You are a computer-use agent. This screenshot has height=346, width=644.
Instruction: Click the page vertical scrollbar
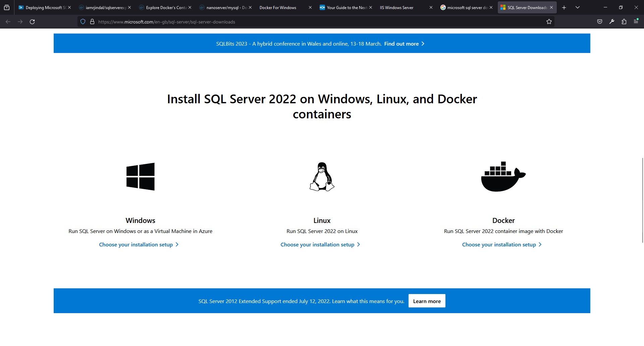pyautogui.click(x=642, y=200)
